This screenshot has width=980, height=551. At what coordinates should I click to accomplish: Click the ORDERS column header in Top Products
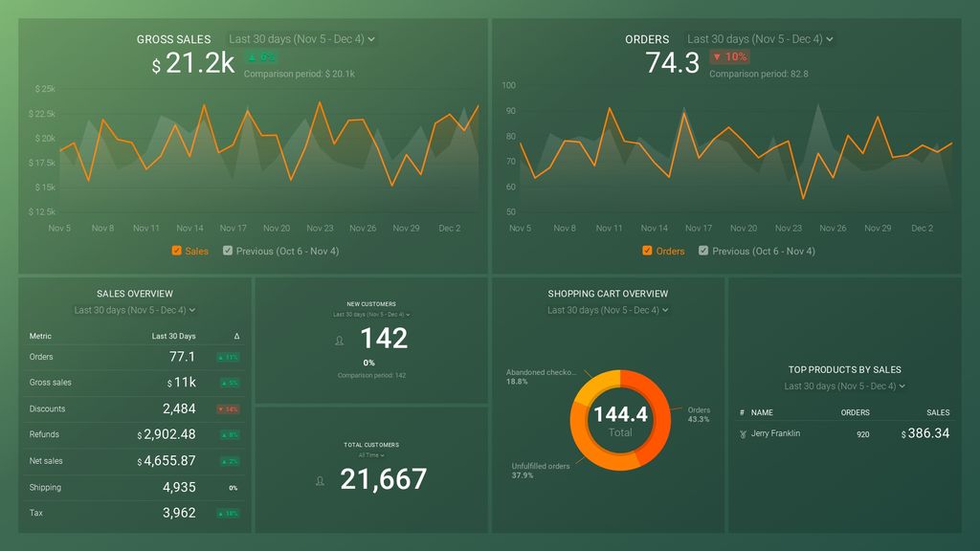855,412
